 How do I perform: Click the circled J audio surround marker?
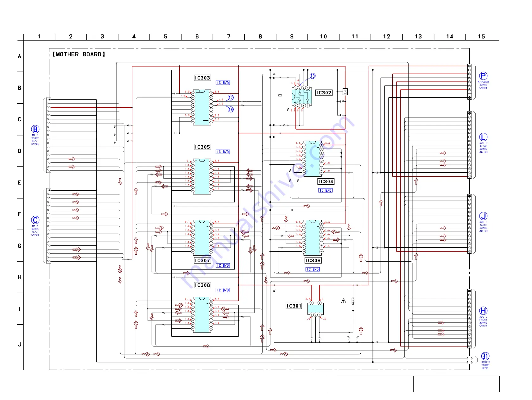483,216
